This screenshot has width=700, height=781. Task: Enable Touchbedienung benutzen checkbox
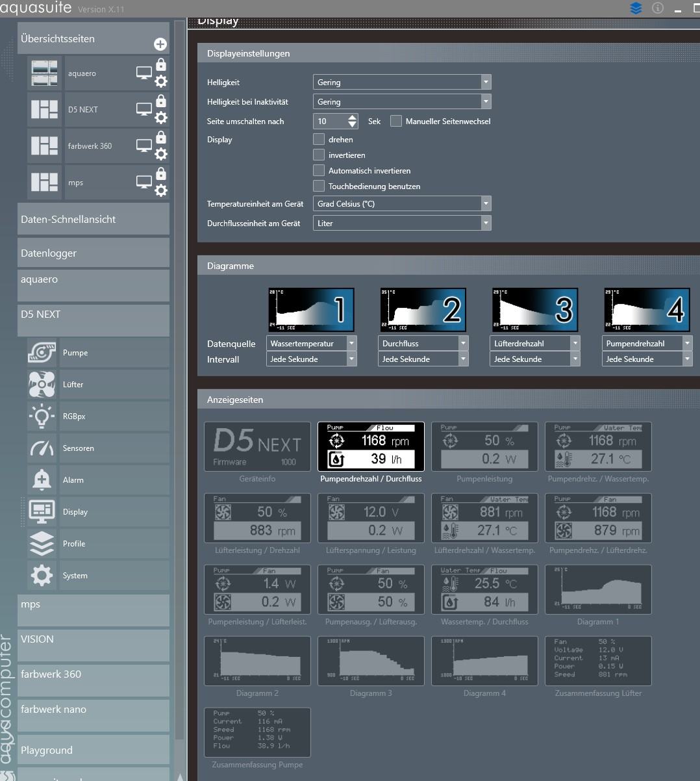(x=319, y=186)
